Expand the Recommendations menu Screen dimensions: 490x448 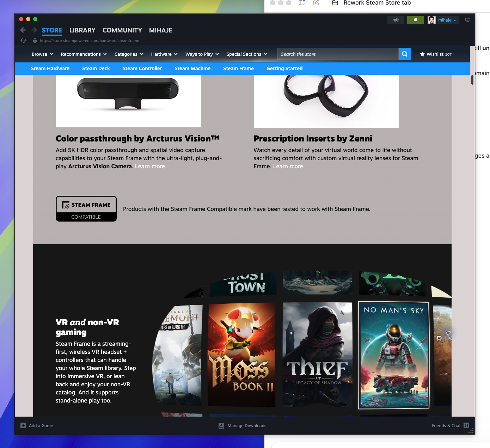coord(84,54)
